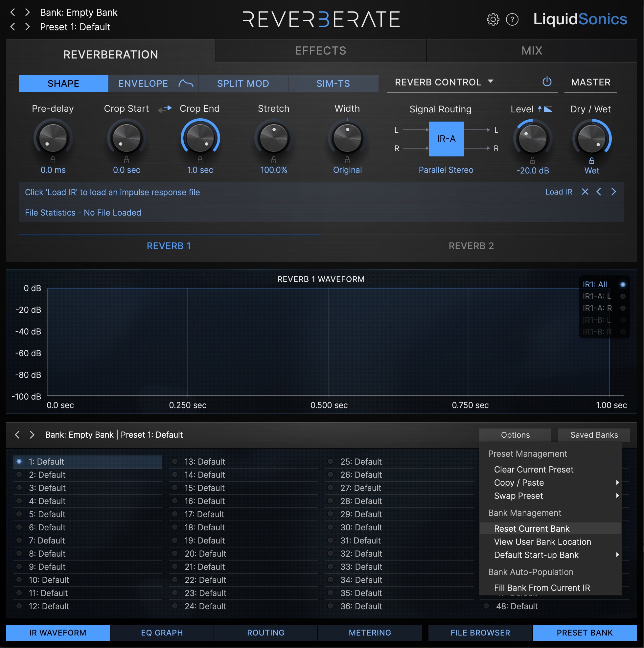
Task: Clear loaded IR with X icon
Action: pos(585,192)
